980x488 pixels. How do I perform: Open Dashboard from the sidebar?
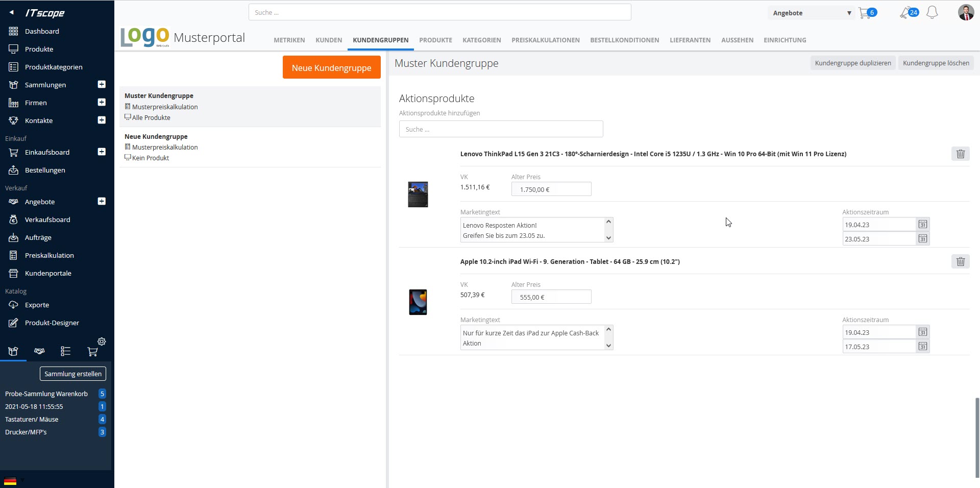pos(42,31)
